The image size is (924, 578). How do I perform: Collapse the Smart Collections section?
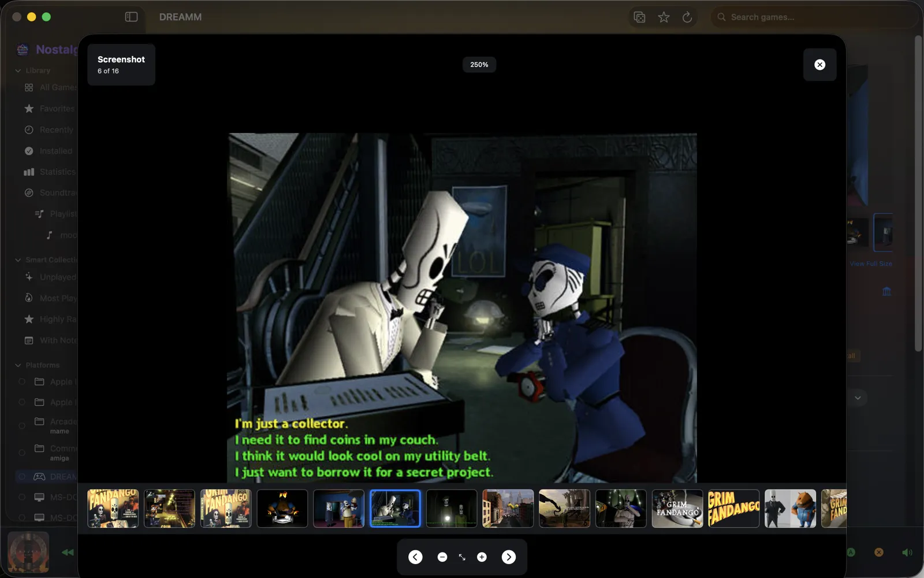(18, 260)
